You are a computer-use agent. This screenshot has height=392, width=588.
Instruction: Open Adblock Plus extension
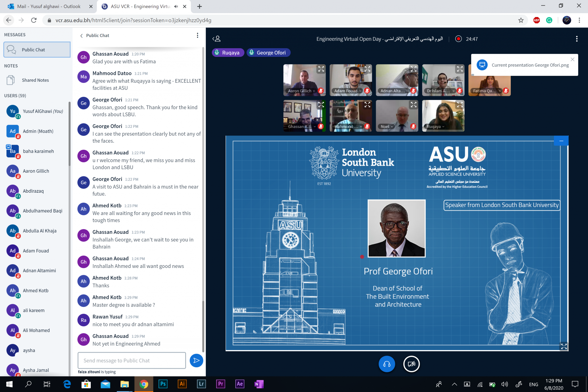[x=536, y=20]
